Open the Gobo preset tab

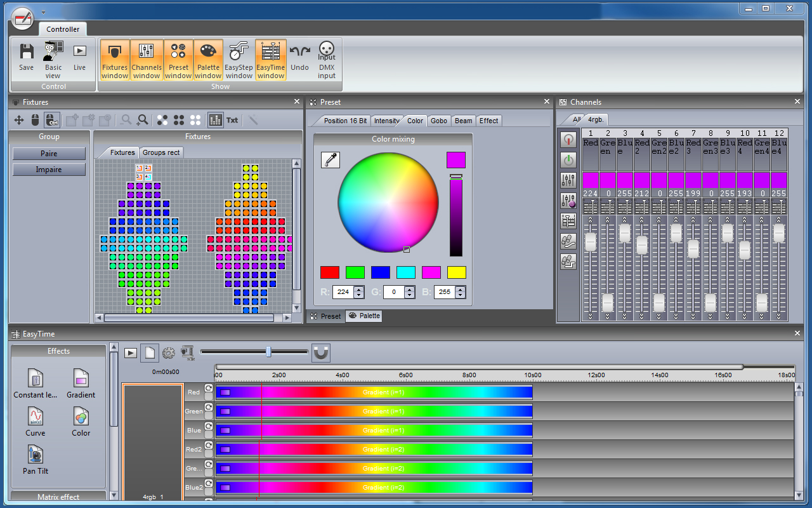tap(438, 121)
